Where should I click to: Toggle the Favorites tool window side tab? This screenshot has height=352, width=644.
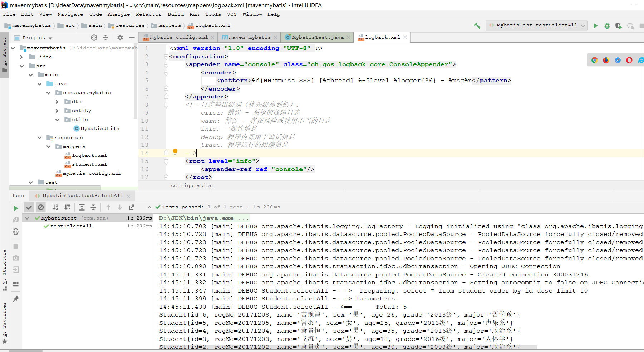[5, 323]
